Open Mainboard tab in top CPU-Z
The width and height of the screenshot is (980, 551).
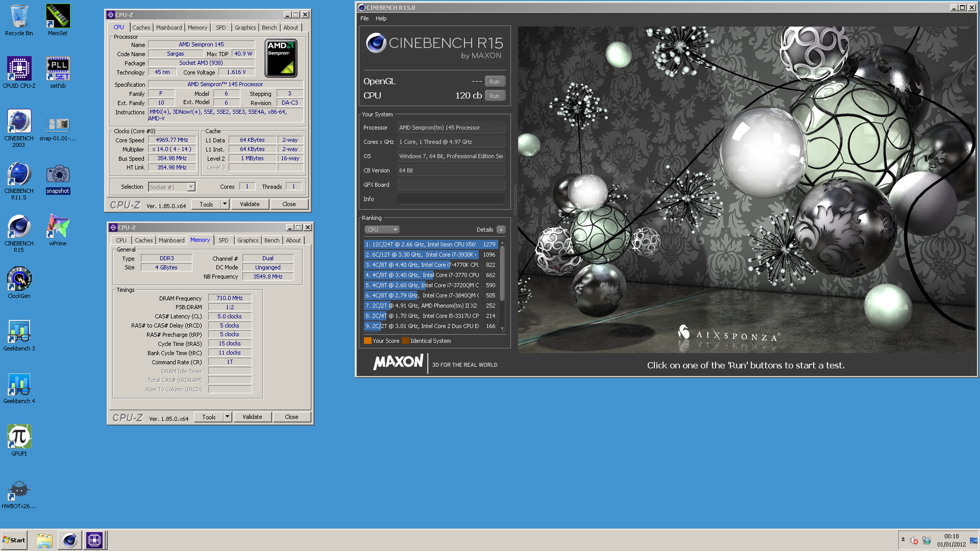click(169, 28)
